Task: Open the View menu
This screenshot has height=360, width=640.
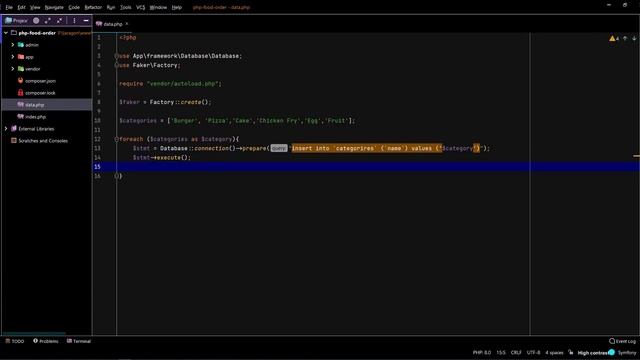Action: tap(35, 7)
